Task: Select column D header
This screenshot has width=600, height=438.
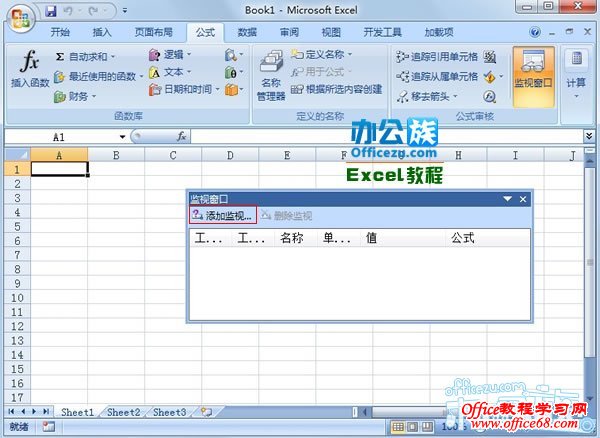Action: [x=230, y=155]
